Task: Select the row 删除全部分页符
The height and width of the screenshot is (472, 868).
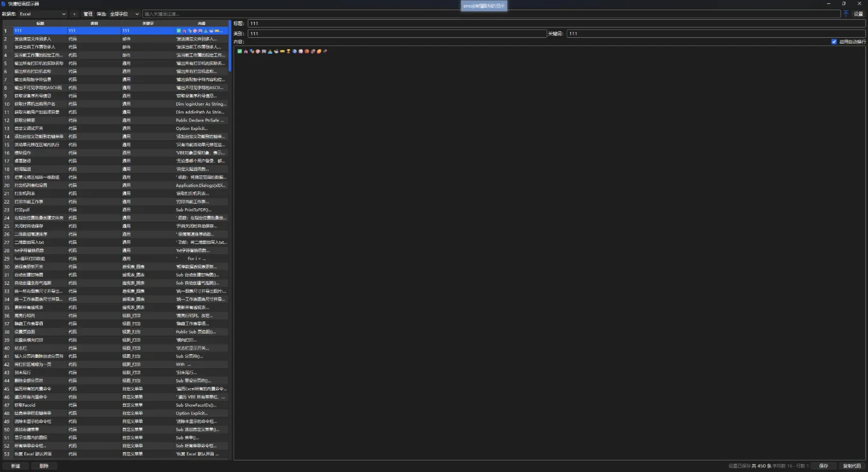Action: point(115,380)
